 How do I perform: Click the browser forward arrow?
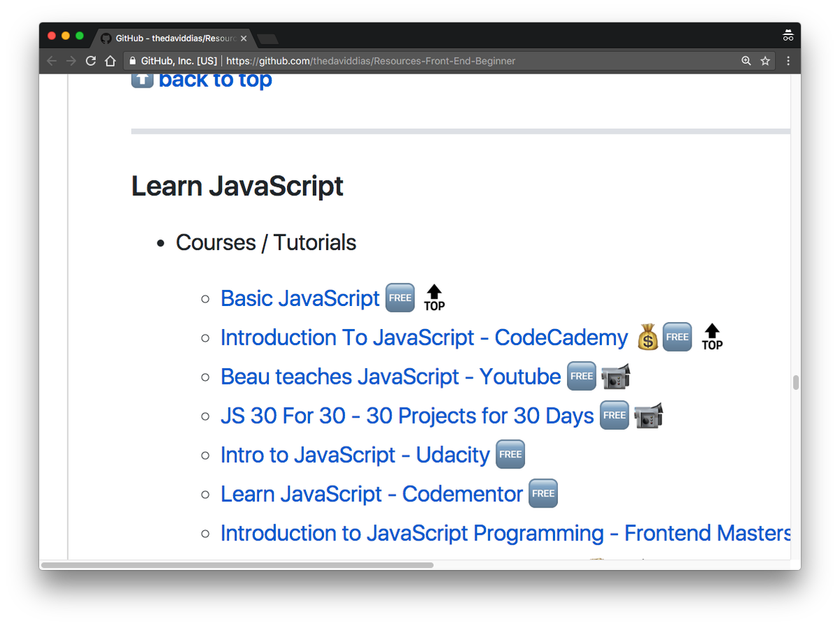point(71,61)
